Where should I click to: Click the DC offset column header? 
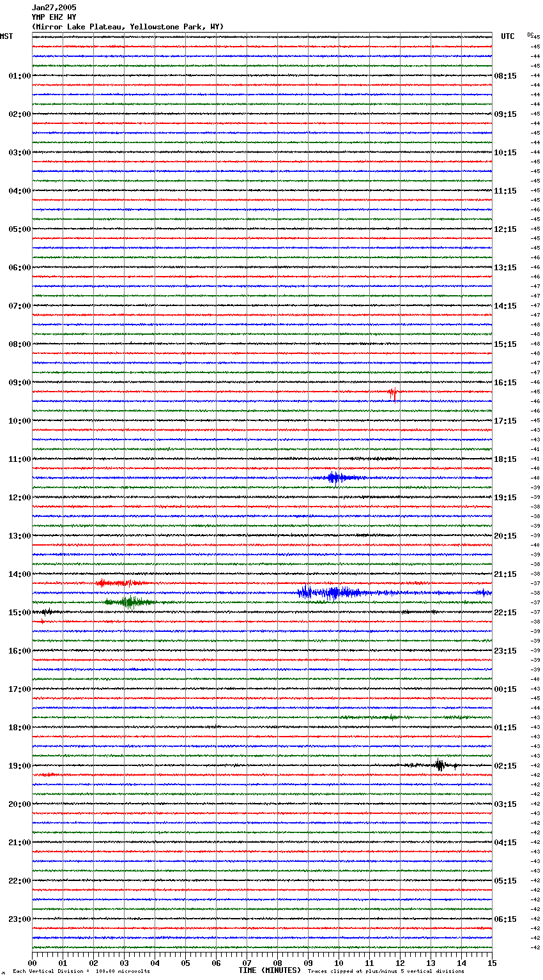click(x=530, y=34)
